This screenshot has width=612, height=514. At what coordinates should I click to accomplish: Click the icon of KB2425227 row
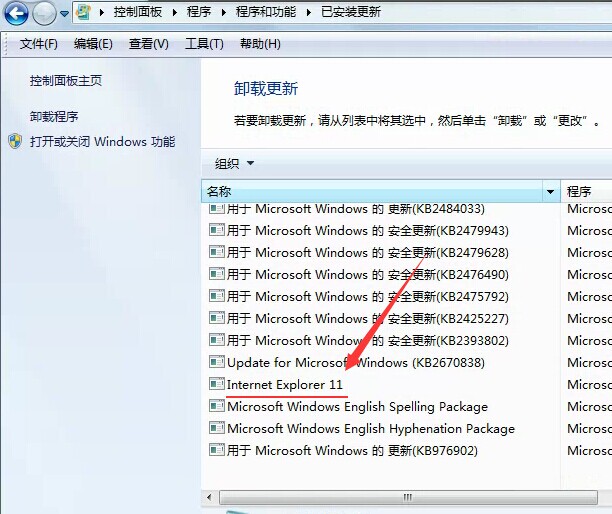click(x=217, y=317)
